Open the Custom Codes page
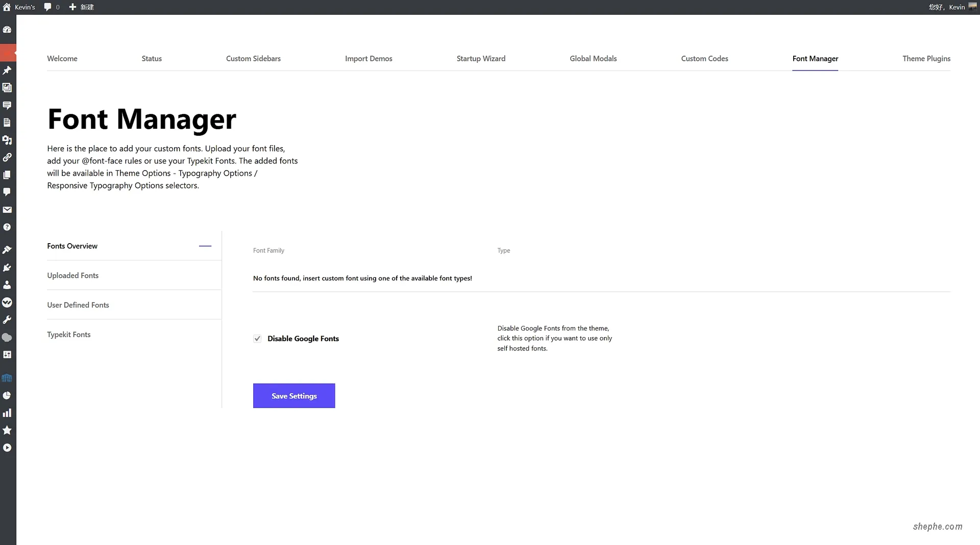The height and width of the screenshot is (545, 980). (704, 58)
